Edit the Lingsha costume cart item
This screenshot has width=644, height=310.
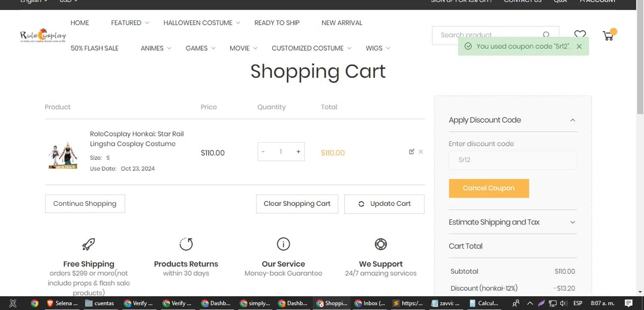click(x=412, y=151)
